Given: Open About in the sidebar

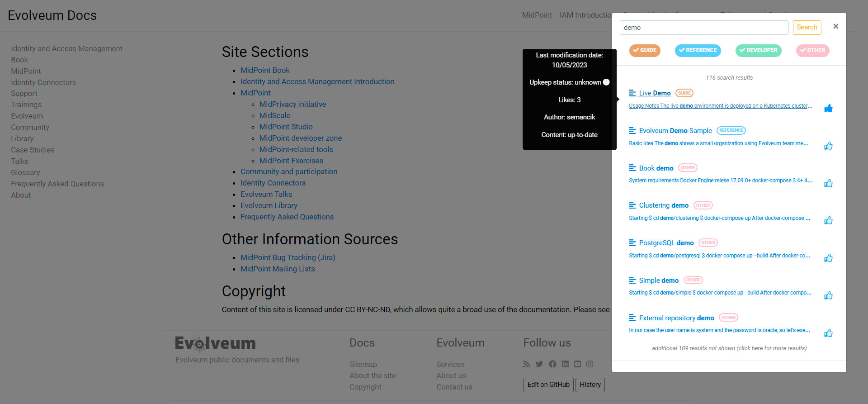Looking at the screenshot, I should (21, 195).
